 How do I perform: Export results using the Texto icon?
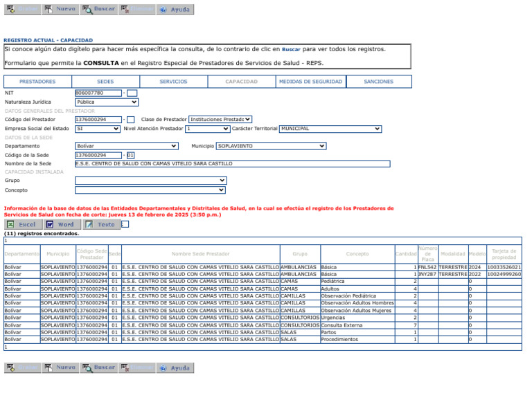[x=101, y=224]
